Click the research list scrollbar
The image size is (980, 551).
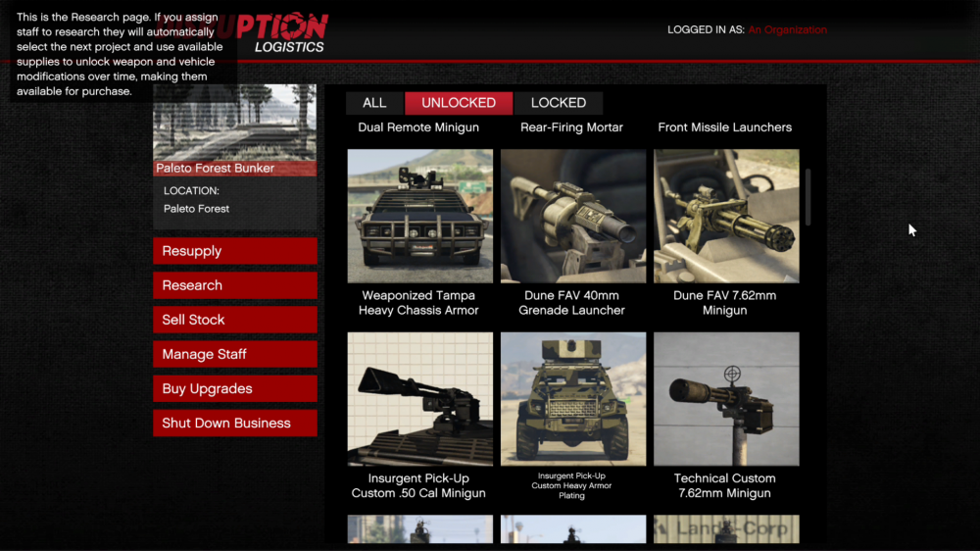[x=808, y=197]
